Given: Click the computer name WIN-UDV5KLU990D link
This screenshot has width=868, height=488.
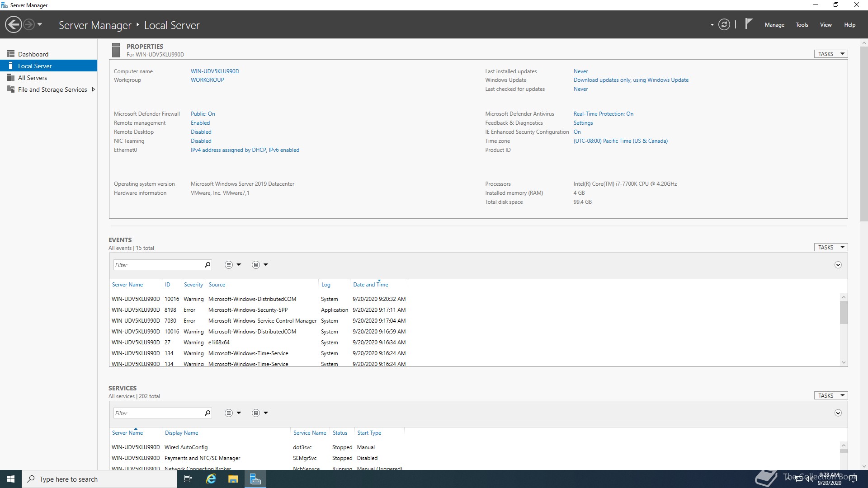Looking at the screenshot, I should pyautogui.click(x=215, y=71).
